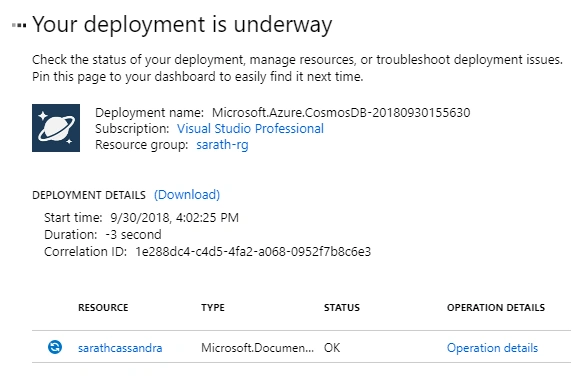The image size is (588, 386).
Task: Open the sarath-rg resource group link
Action: click(x=222, y=145)
